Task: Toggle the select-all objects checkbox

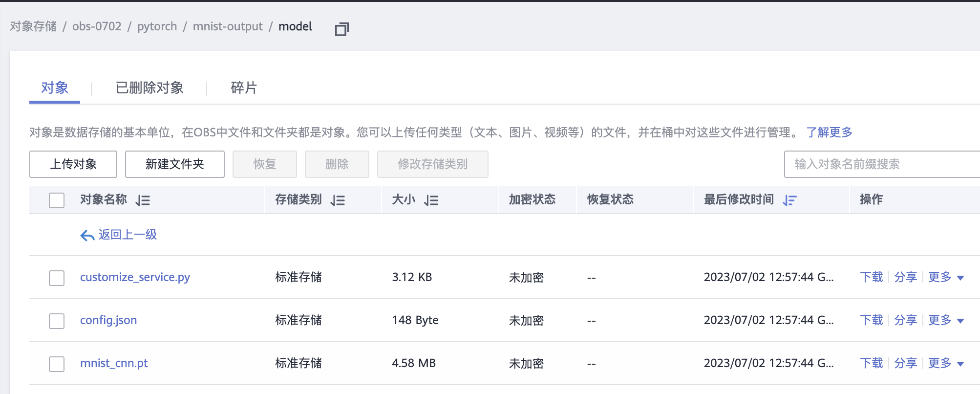Action: click(x=57, y=200)
